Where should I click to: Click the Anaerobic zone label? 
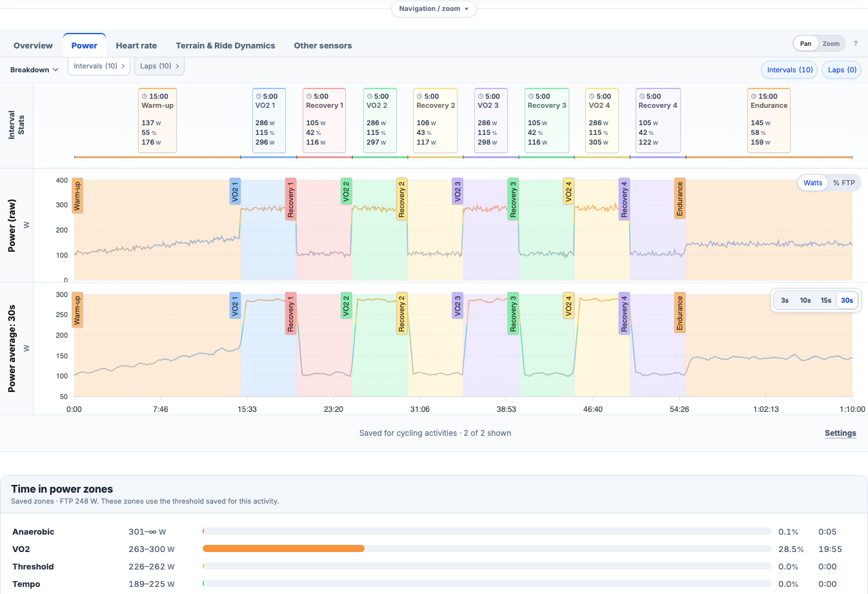34,532
